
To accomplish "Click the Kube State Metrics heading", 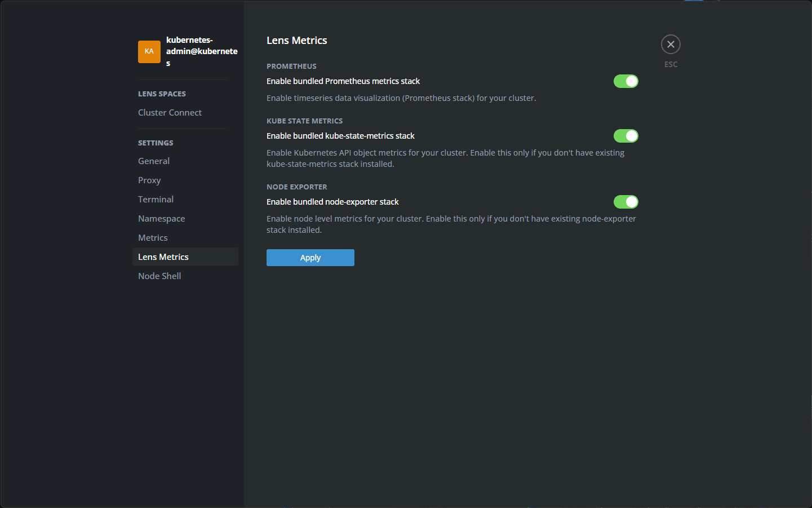I will pyautogui.click(x=305, y=121).
